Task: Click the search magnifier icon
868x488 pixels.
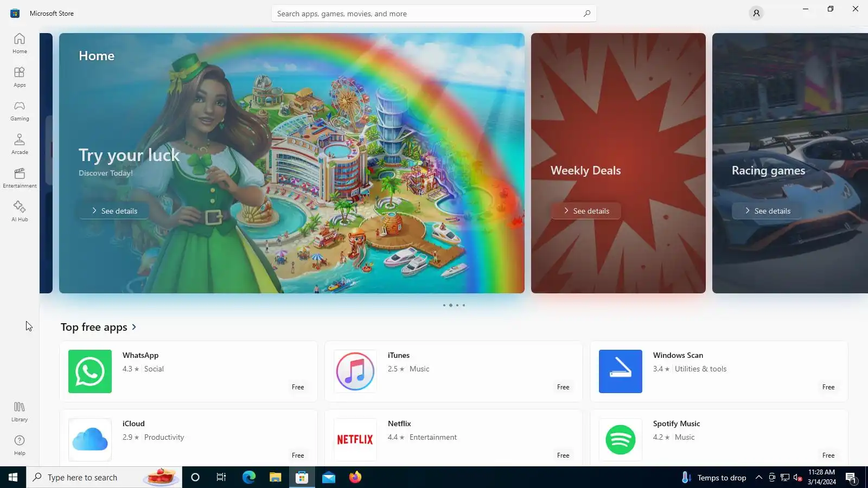Action: 587,14
